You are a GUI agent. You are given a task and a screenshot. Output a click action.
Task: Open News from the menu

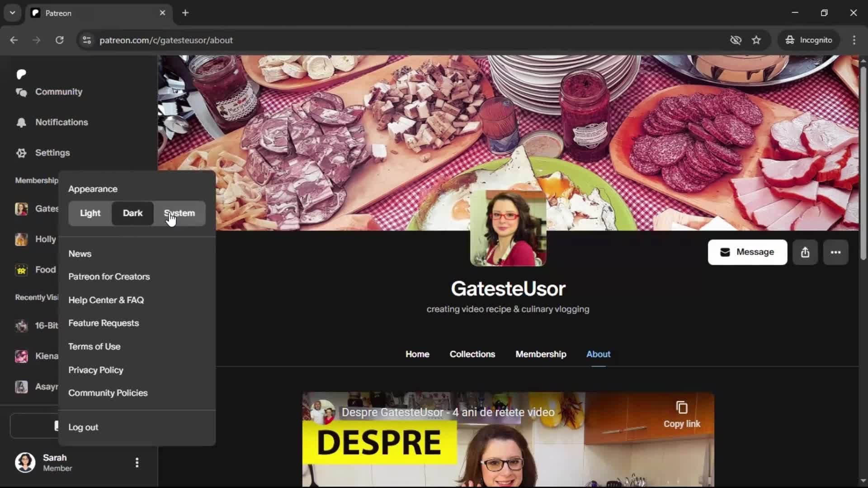[80, 254]
